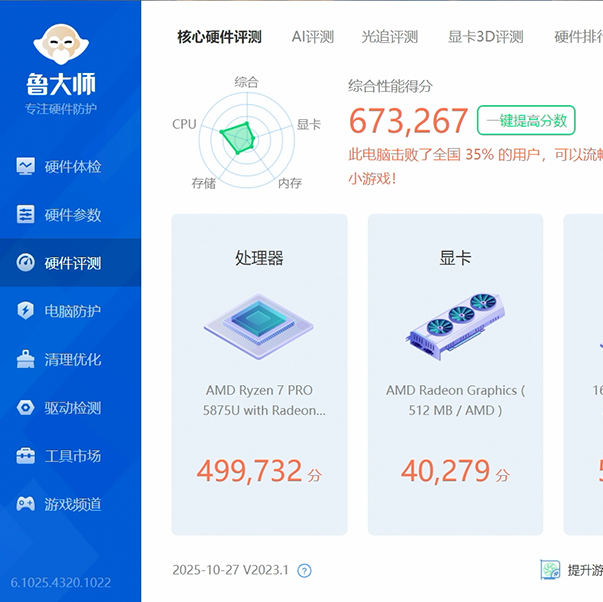
Task: Click the 一键提高分数 button
Action: pyautogui.click(x=526, y=121)
